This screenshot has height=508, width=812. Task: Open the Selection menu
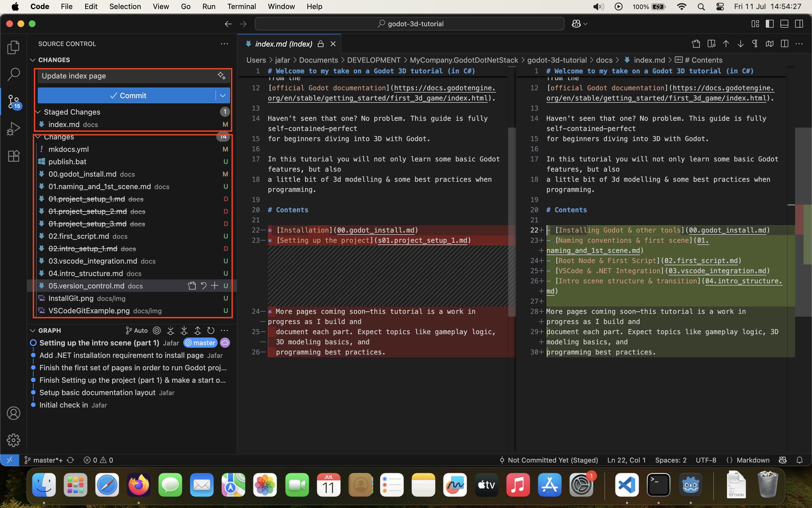coord(125,6)
